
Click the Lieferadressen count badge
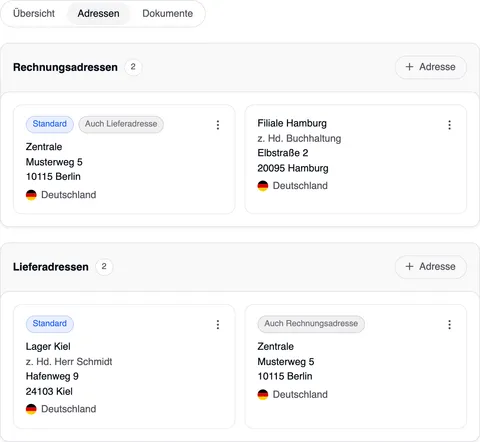pyautogui.click(x=104, y=267)
